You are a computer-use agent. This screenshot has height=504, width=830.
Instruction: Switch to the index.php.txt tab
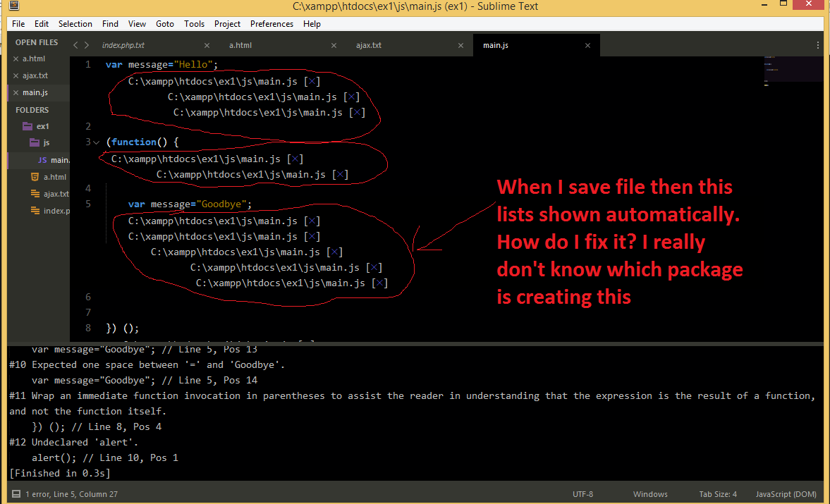[123, 45]
